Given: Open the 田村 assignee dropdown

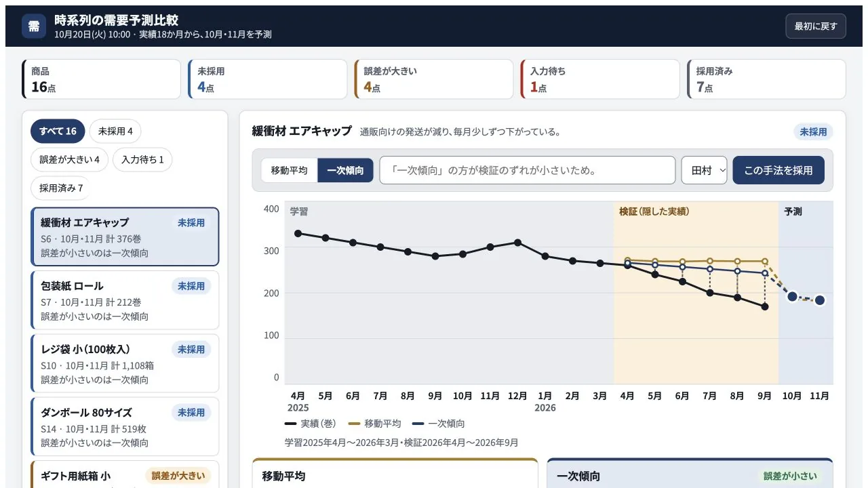Looking at the screenshot, I should 704,170.
